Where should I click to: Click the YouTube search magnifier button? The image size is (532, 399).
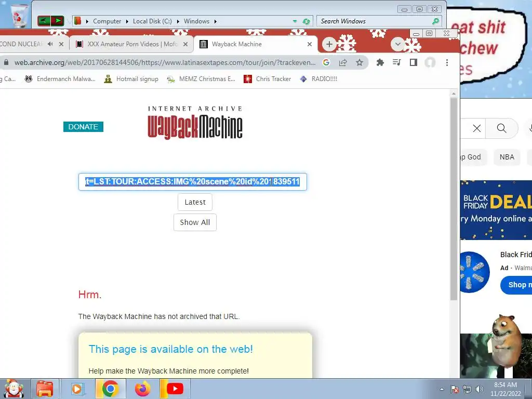501,128
